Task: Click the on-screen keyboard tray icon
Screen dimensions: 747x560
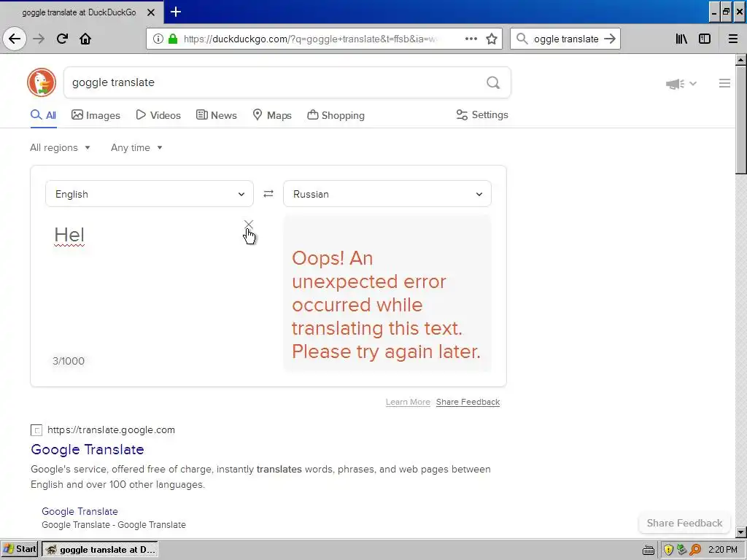Action: tap(649, 550)
